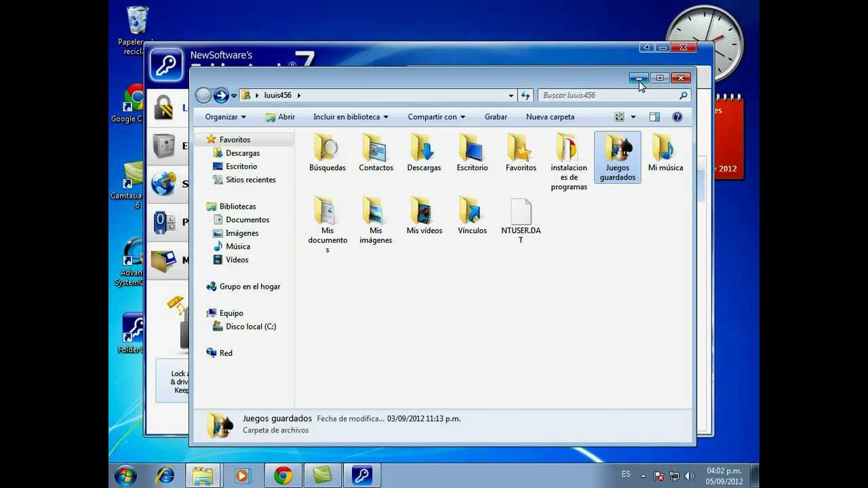
Task: Open the Contactos folder
Action: point(376,152)
